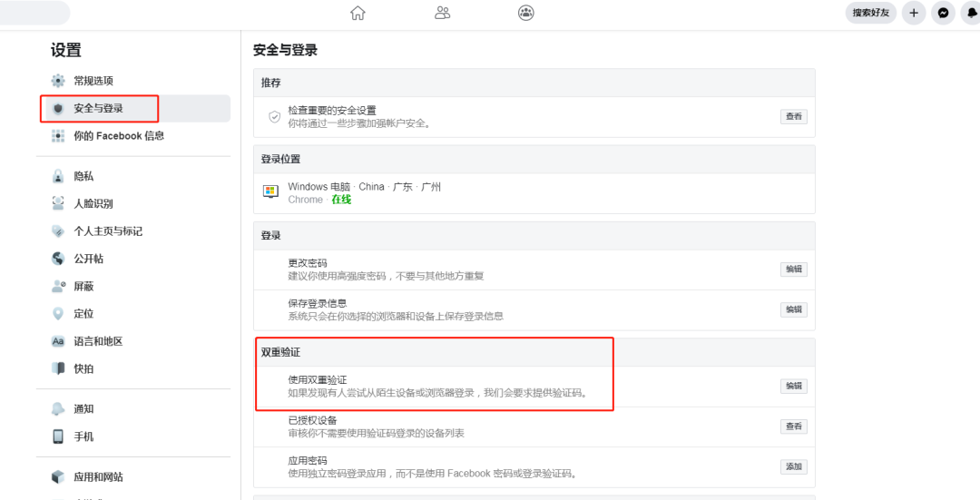
Task: Click the 检查重要的安全设置 title
Action: click(x=332, y=111)
